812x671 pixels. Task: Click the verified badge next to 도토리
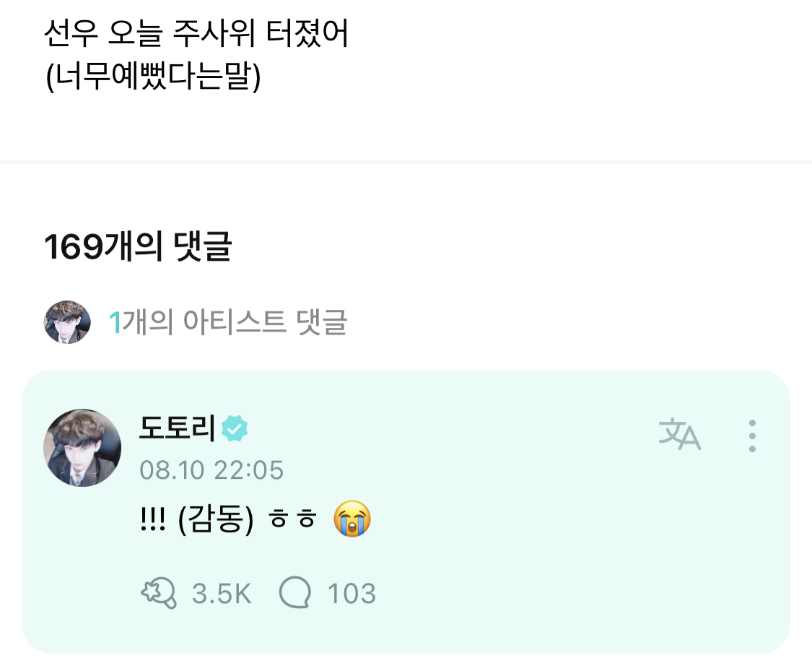(x=235, y=429)
